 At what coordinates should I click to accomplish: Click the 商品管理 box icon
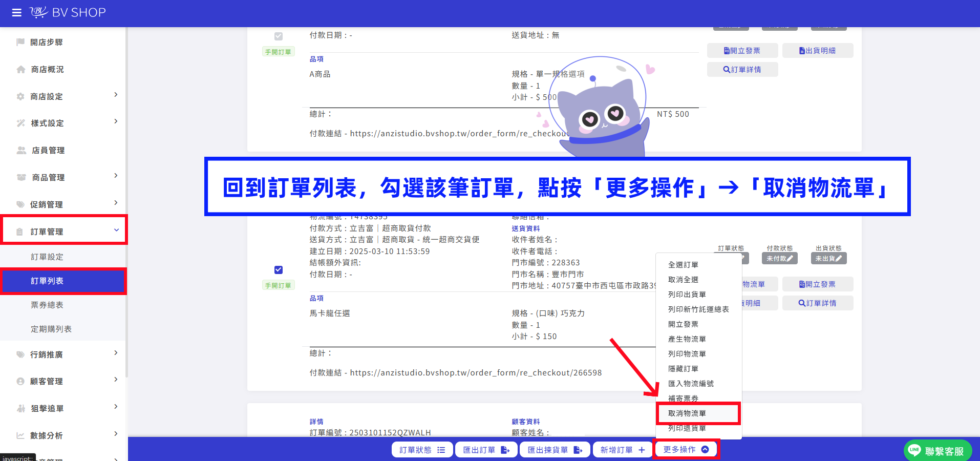[22, 177]
